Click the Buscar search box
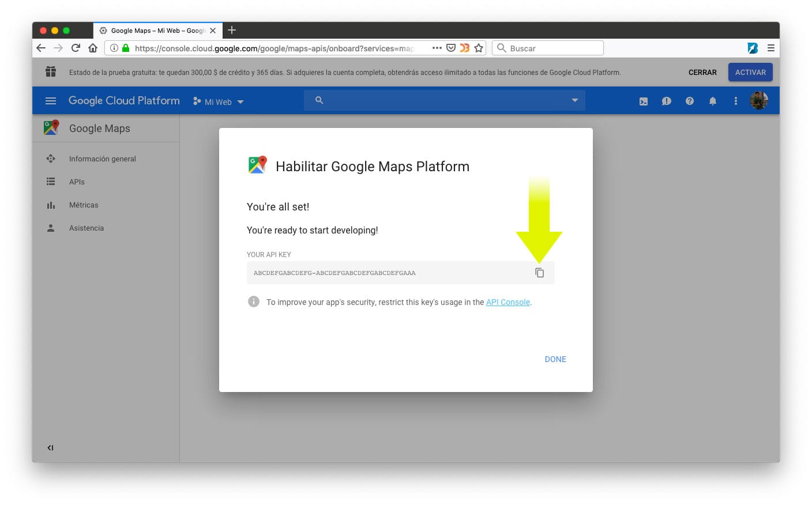The image size is (812, 505). pyautogui.click(x=548, y=48)
